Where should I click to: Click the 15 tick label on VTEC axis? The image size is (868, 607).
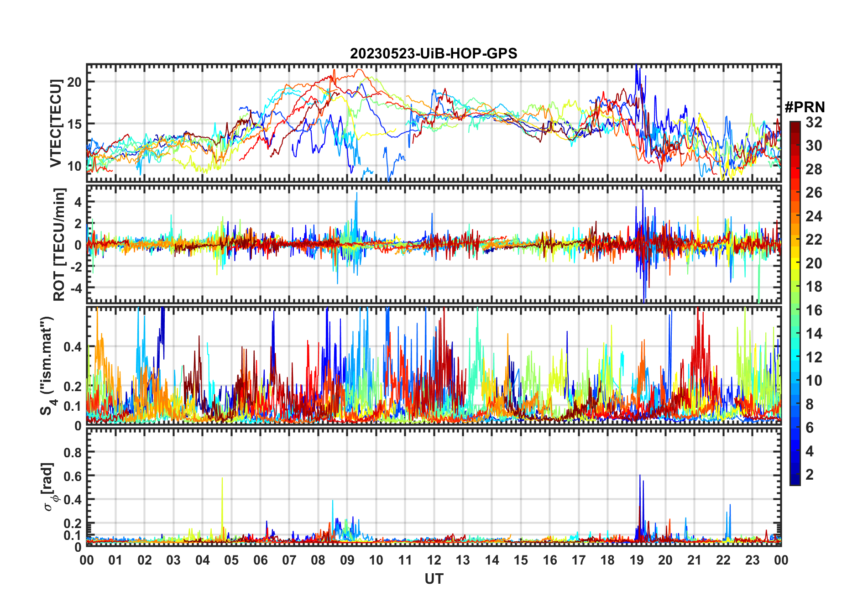(x=74, y=124)
